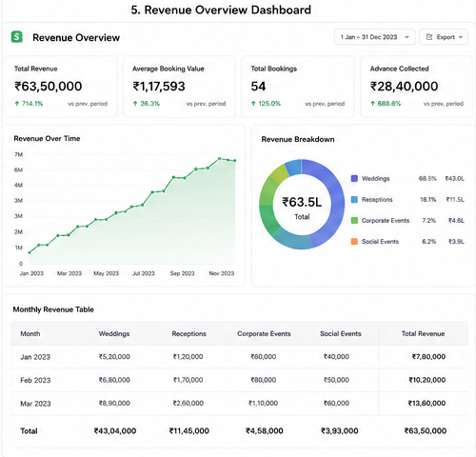Select the Feb 2023 table row label
The height and width of the screenshot is (457, 476).
[x=35, y=380]
